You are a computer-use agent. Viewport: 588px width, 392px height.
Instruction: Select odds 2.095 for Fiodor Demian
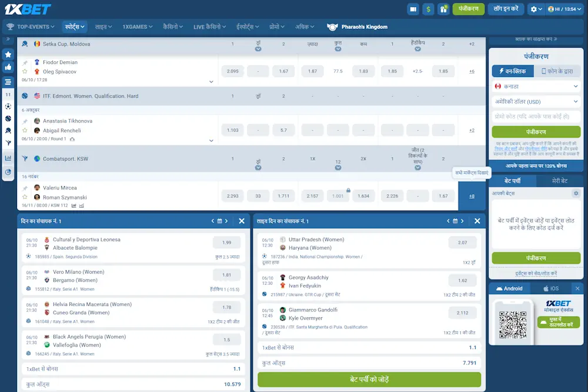coord(232,71)
